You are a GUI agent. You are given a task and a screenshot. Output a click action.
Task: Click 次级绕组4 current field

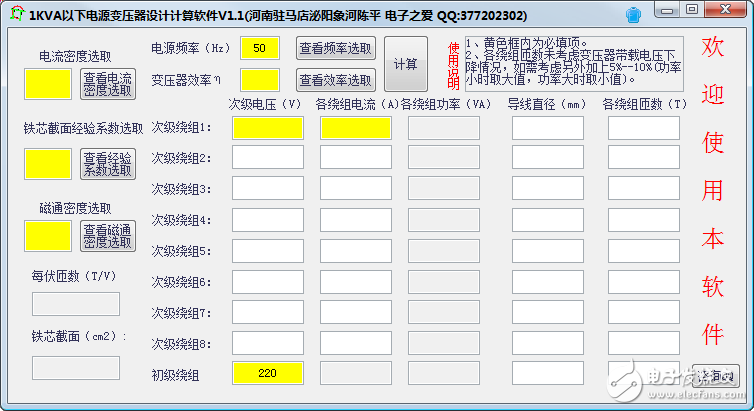(x=356, y=220)
